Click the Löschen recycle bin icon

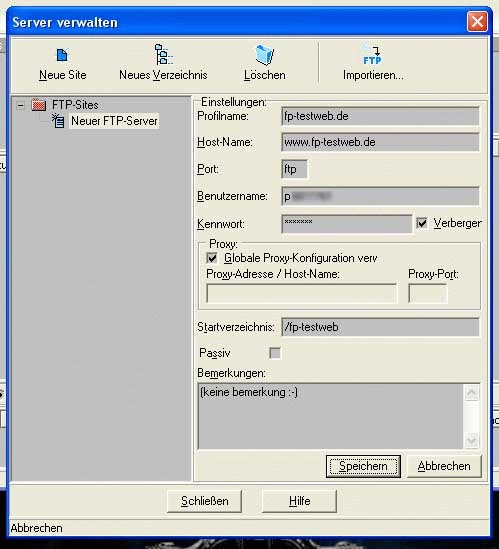click(x=265, y=55)
